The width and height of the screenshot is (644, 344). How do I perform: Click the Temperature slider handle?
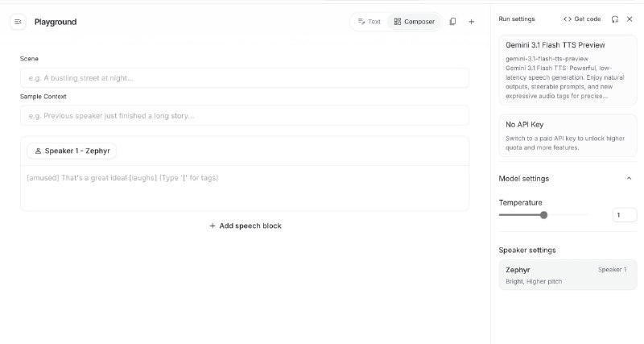(x=544, y=215)
